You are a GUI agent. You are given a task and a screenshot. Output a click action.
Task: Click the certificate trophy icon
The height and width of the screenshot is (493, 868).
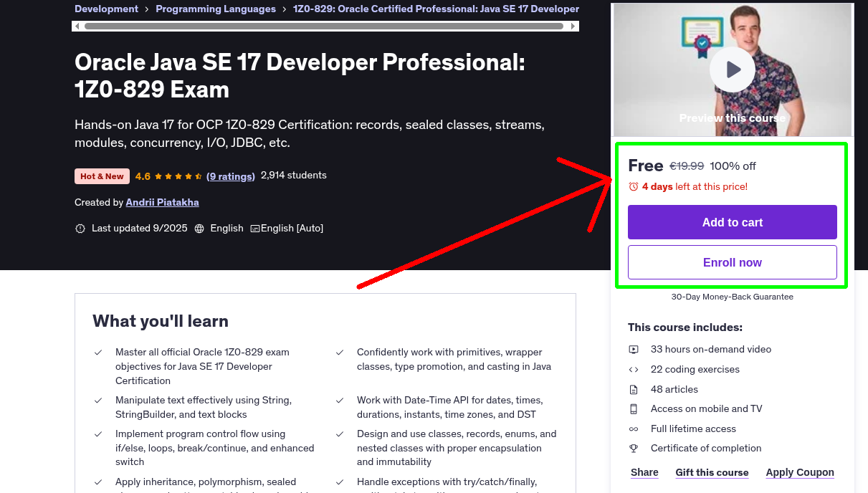634,449
